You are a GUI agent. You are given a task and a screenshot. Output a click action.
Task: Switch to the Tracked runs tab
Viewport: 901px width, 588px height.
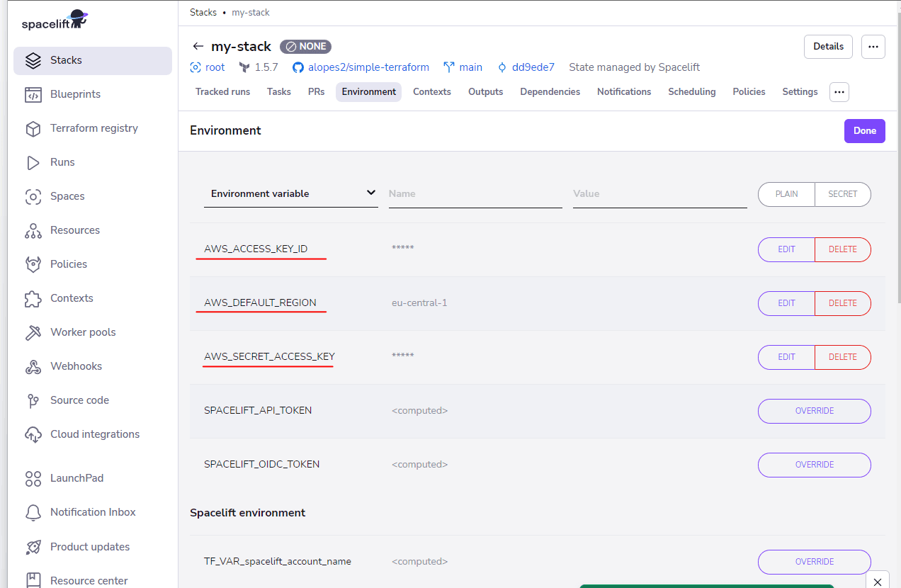[222, 91]
